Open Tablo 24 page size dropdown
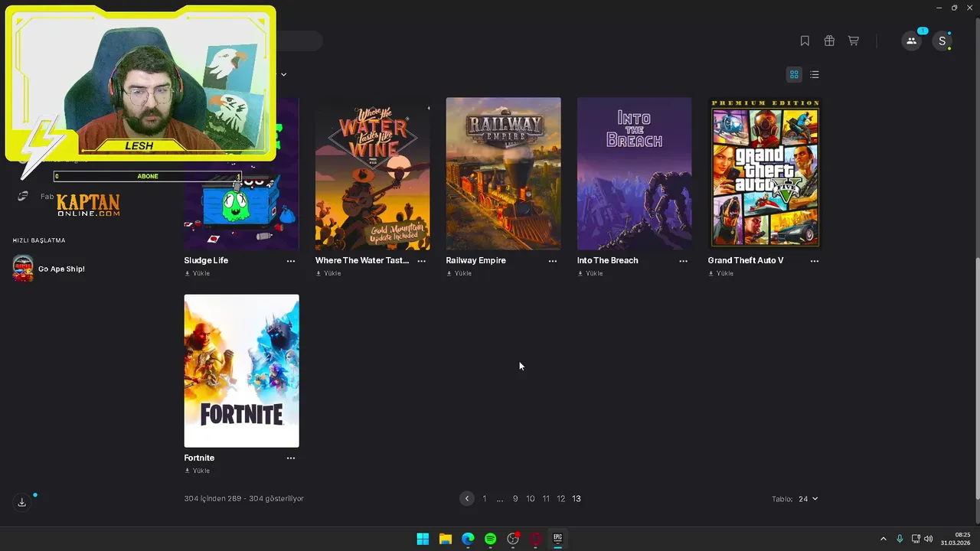 [808, 499]
